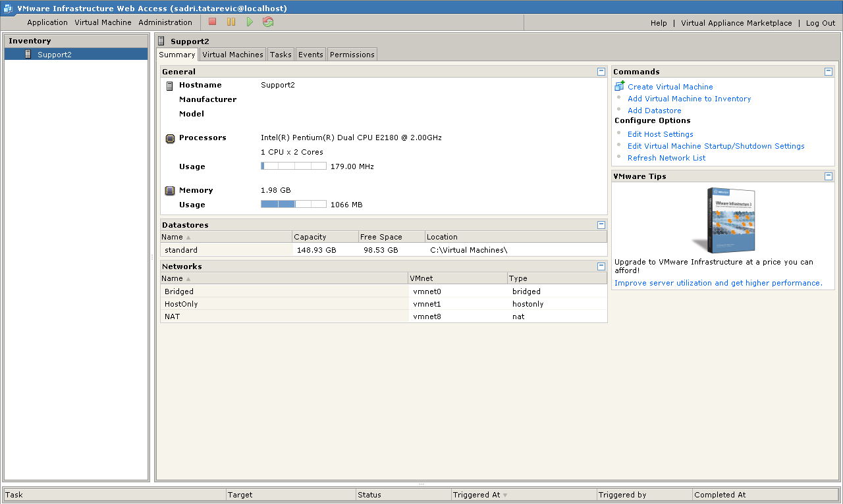Select the 'standard' datastore row
This screenshot has width=843, height=504.
pos(383,250)
